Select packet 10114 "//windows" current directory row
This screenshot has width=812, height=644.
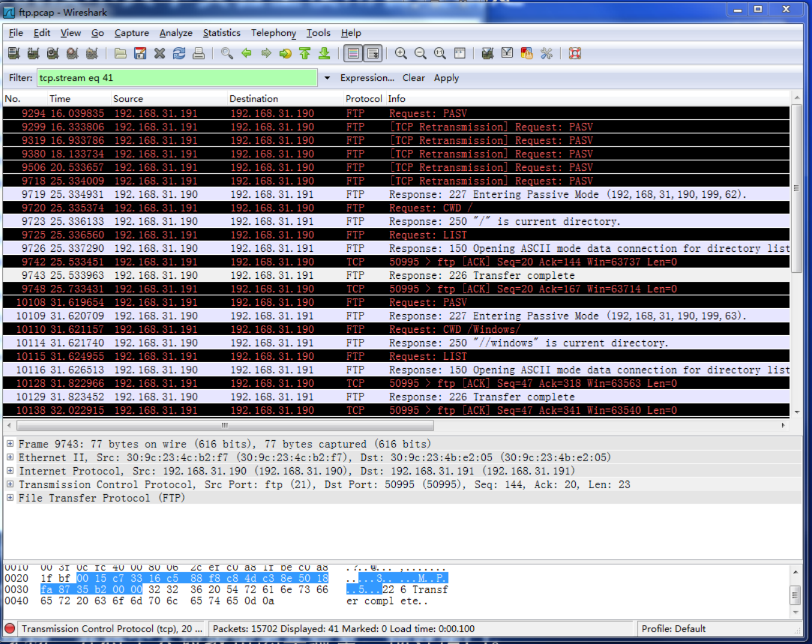[x=396, y=343]
